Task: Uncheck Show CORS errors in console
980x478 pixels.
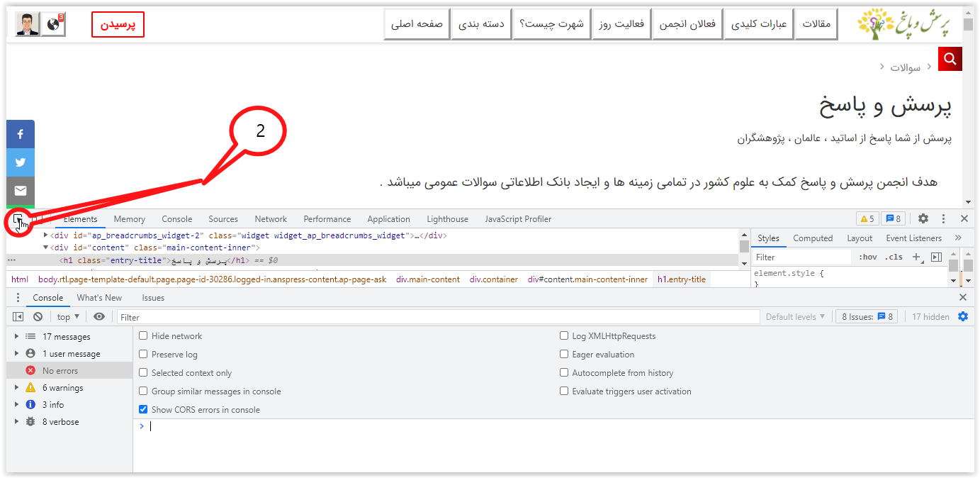Action: (x=144, y=410)
